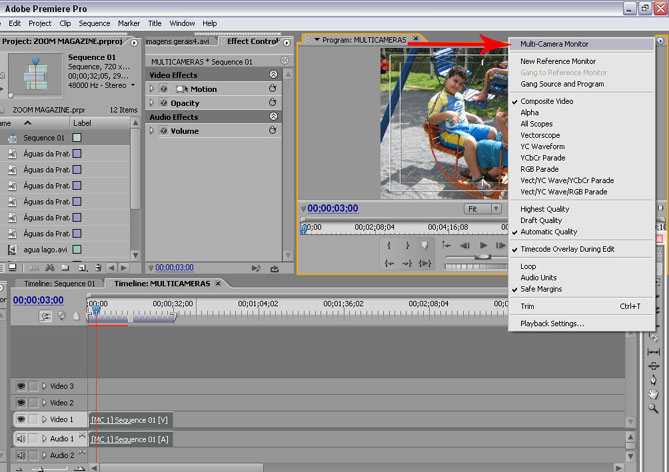Click the Set Unnumbered Marker icon in Program monitor
Image resolution: width=669 pixels, height=472 pixels.
click(425, 245)
